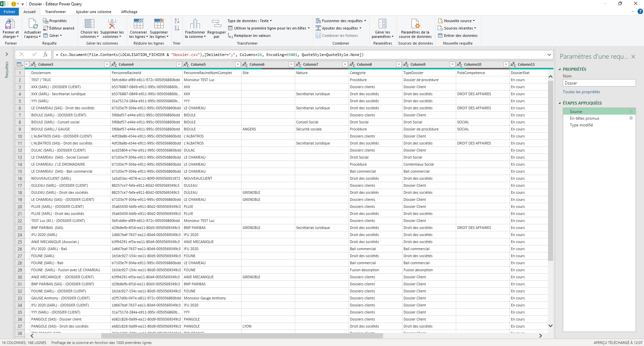644x346 pixels.
Task: Open Type de données : Texte dropdown
Action: pyautogui.click(x=250, y=21)
